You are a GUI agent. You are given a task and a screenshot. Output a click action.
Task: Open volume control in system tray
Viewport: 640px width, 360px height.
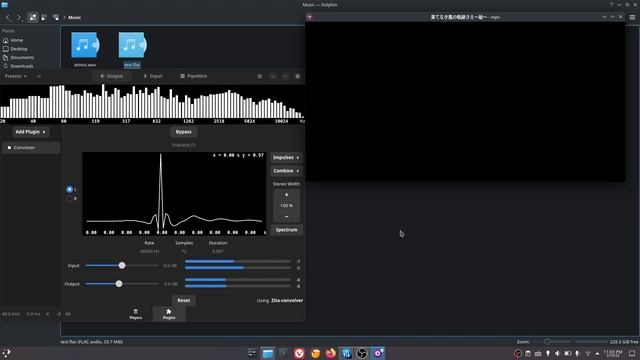558,353
